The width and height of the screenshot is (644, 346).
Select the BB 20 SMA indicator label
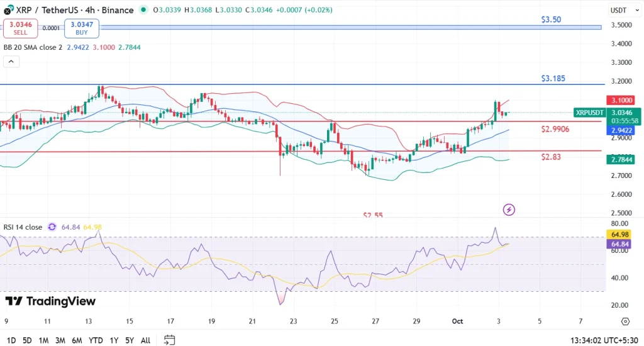(x=33, y=47)
